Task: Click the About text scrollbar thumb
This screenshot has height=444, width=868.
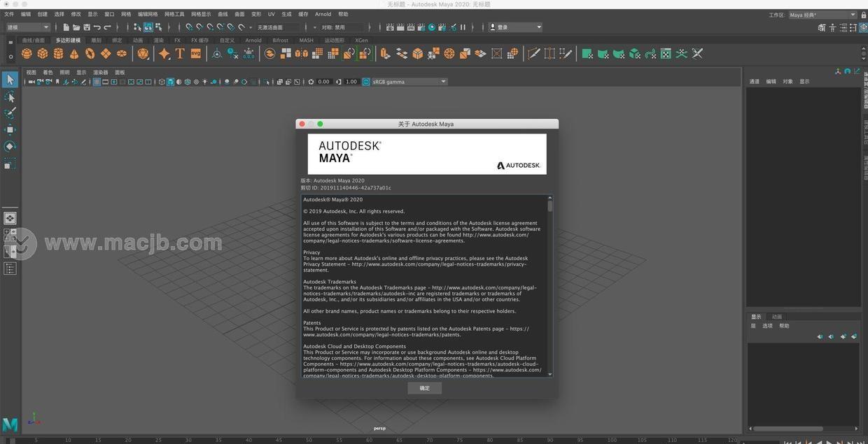Action: (550, 206)
